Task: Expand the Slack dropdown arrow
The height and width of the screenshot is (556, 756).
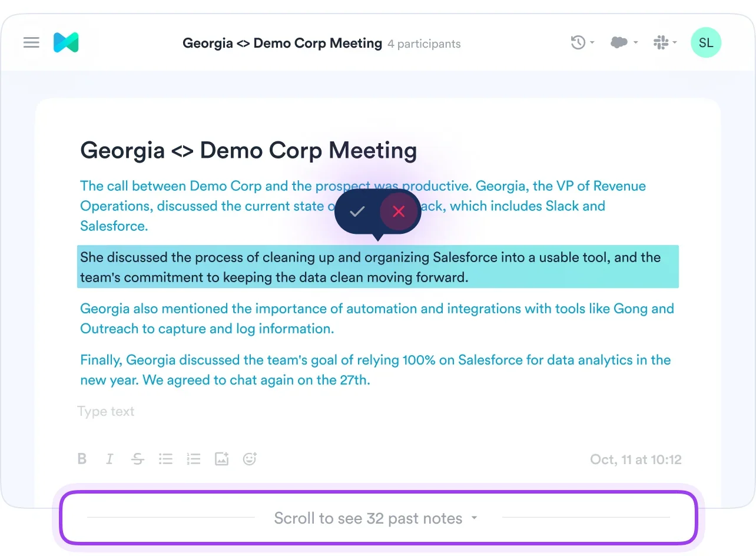Action: pyautogui.click(x=675, y=43)
